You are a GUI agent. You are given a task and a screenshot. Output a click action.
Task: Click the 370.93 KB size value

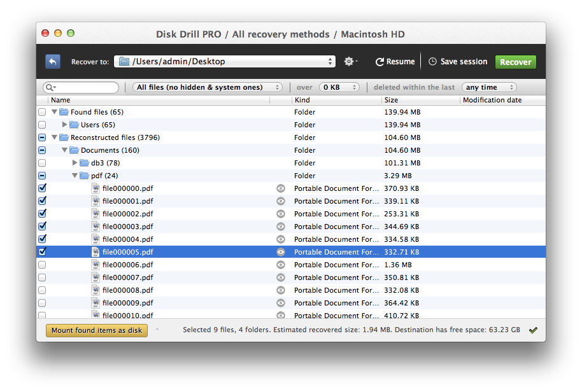pos(402,188)
